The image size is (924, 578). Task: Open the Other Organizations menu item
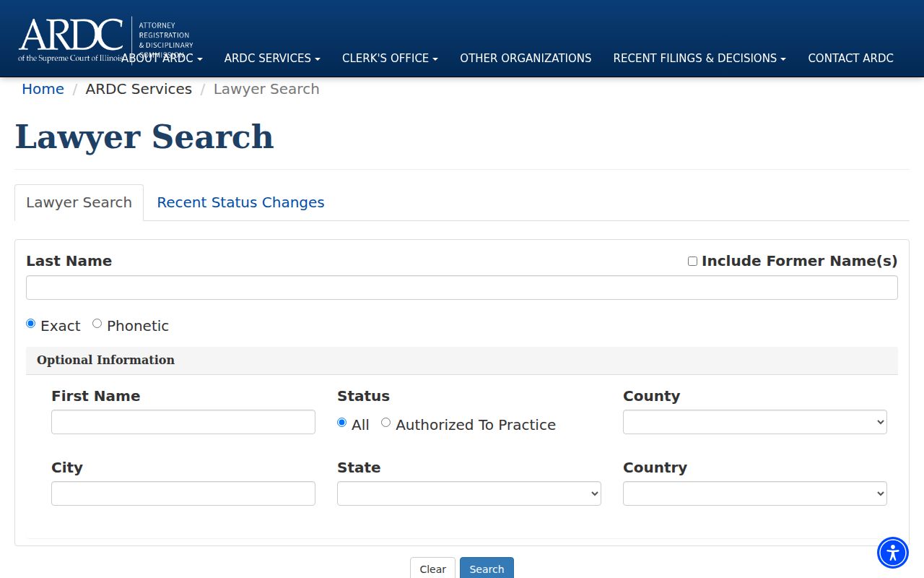(x=526, y=59)
